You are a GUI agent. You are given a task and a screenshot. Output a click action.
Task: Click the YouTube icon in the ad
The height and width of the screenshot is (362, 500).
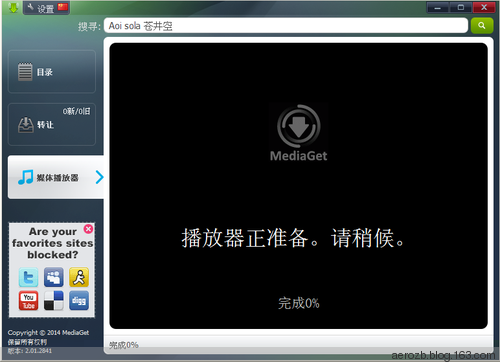pos(28,301)
